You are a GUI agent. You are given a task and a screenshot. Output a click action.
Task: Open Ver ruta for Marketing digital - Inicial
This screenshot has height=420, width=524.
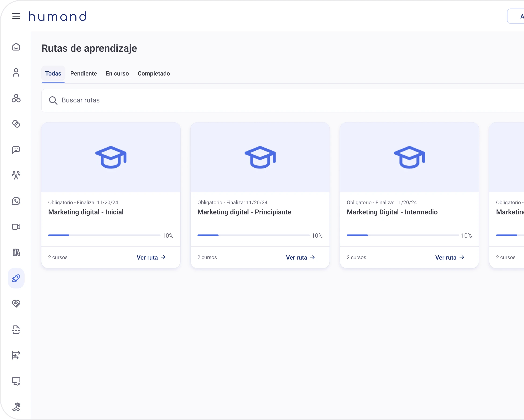click(151, 257)
